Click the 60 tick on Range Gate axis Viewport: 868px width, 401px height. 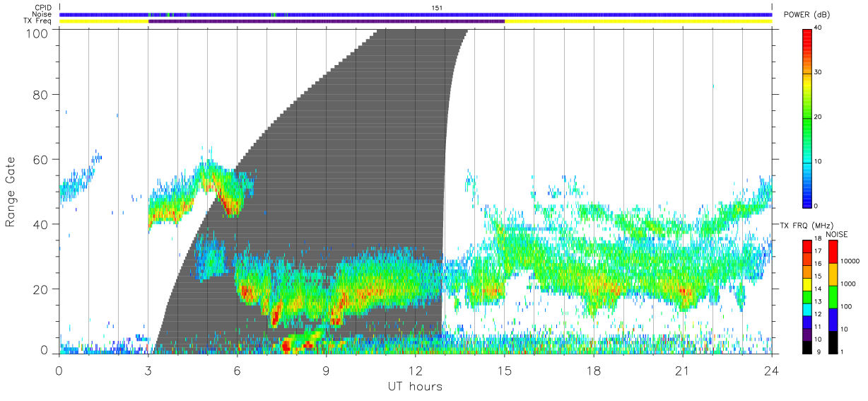point(42,159)
